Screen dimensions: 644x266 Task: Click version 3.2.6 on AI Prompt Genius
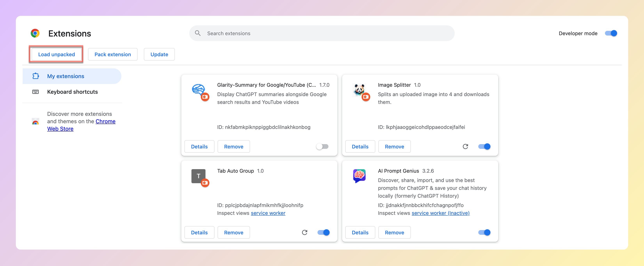(428, 171)
